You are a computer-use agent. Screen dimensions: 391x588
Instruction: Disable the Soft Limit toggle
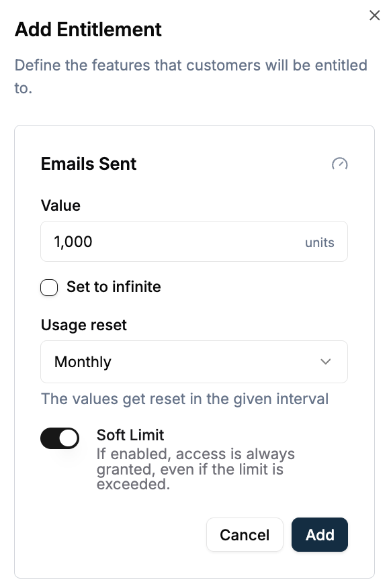pyautogui.click(x=60, y=438)
